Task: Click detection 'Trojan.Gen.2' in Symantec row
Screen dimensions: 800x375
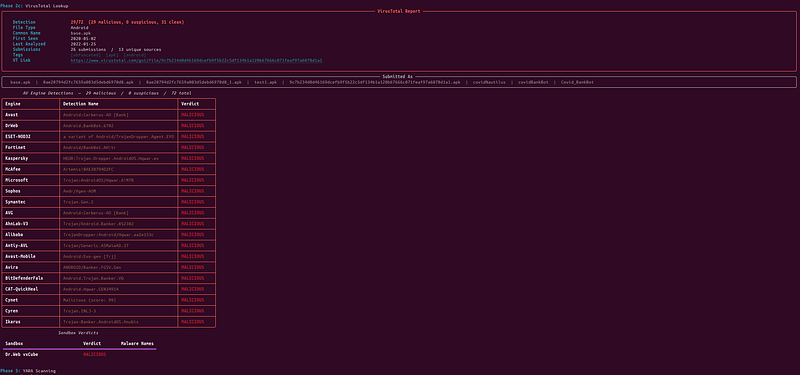Action: (x=78, y=202)
